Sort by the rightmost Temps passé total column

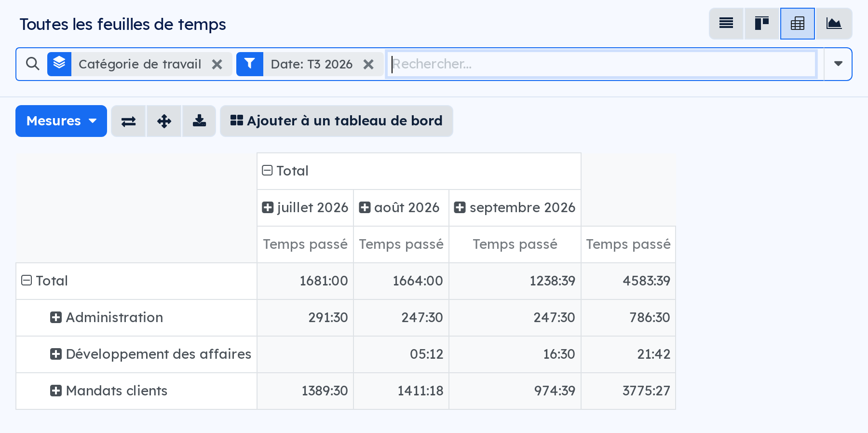pyautogui.click(x=628, y=244)
